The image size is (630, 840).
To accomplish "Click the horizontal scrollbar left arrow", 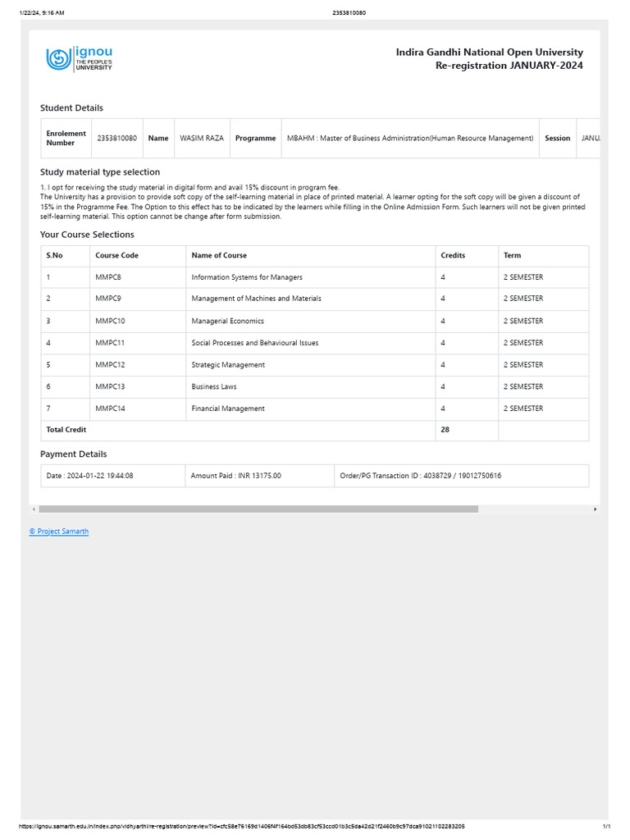I will 34,509.
